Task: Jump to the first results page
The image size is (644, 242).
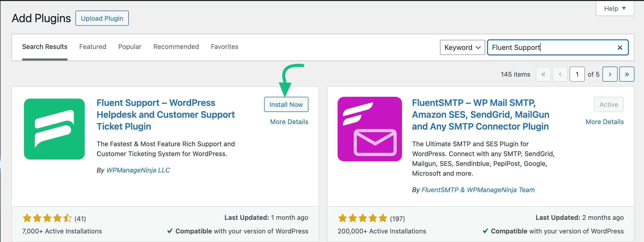Action: (x=543, y=74)
